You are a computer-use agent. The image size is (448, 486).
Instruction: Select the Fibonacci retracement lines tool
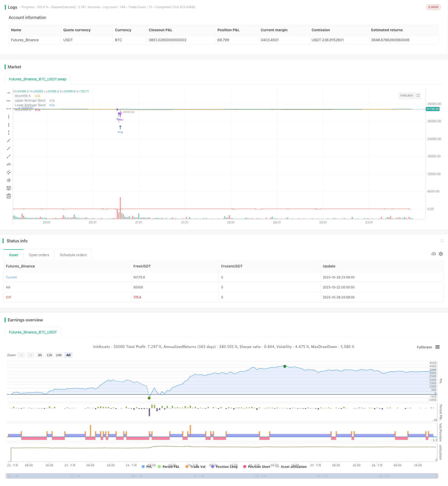point(9,188)
